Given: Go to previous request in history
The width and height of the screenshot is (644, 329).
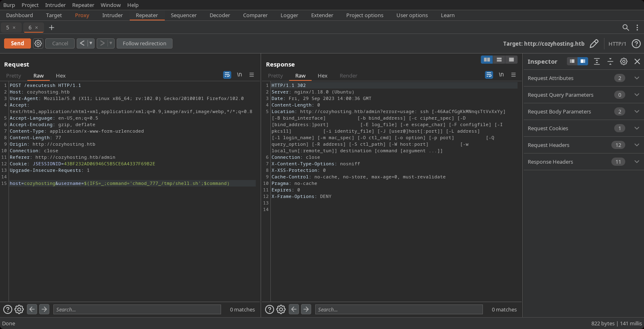Looking at the screenshot, I should tap(82, 43).
